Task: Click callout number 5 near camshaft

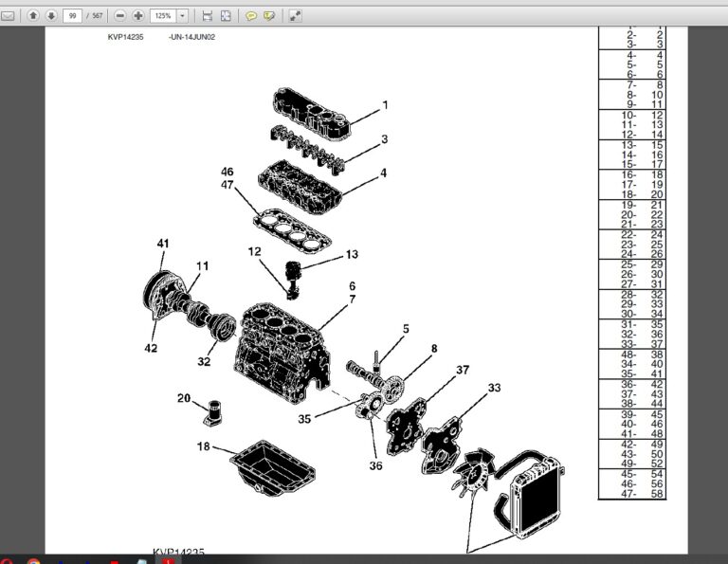Action: 406,329
